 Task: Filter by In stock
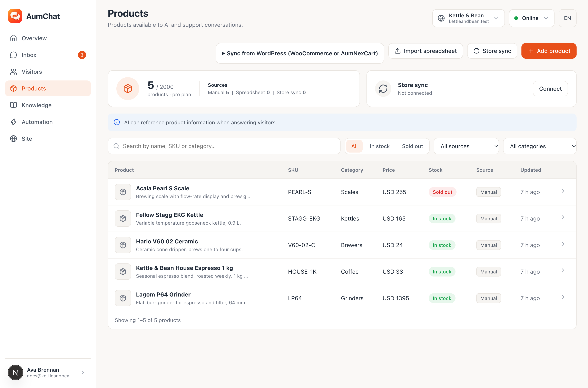(380, 146)
